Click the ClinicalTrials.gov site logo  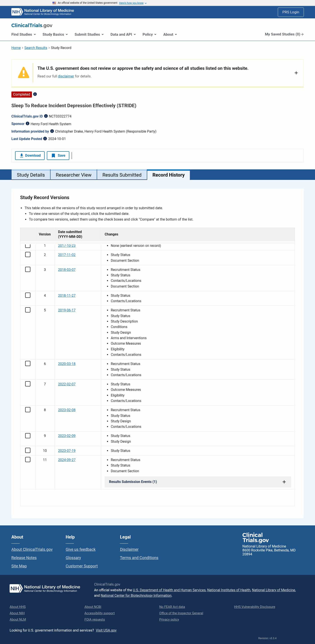click(x=32, y=25)
